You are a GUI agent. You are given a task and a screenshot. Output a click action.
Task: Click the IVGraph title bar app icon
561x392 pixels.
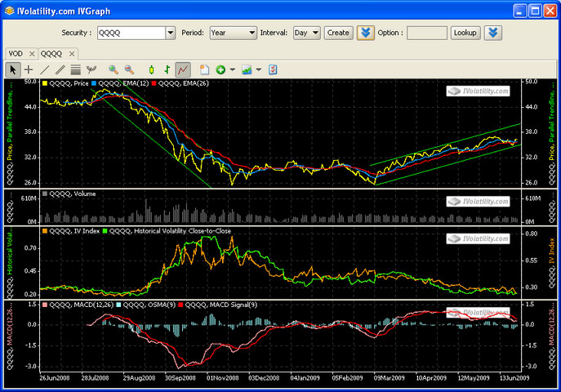pos(9,11)
